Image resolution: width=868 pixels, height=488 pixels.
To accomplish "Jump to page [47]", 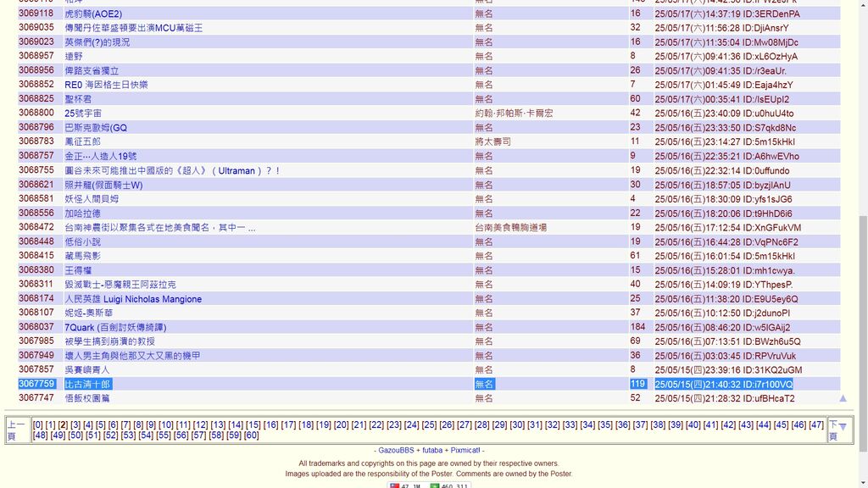I will point(816,425).
